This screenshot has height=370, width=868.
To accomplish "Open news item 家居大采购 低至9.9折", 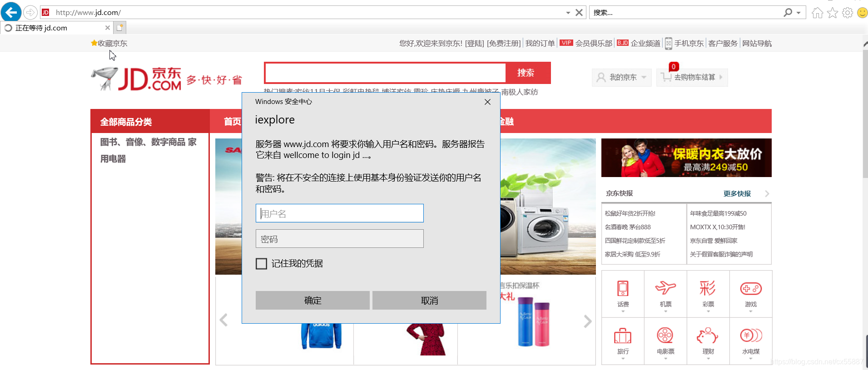I will [x=632, y=254].
